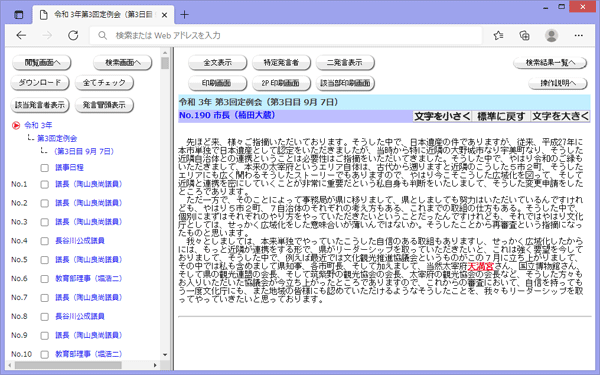This screenshot has width=600, height=375.
Task: Click the highlighted red word 天満宮
Action: [481, 266]
